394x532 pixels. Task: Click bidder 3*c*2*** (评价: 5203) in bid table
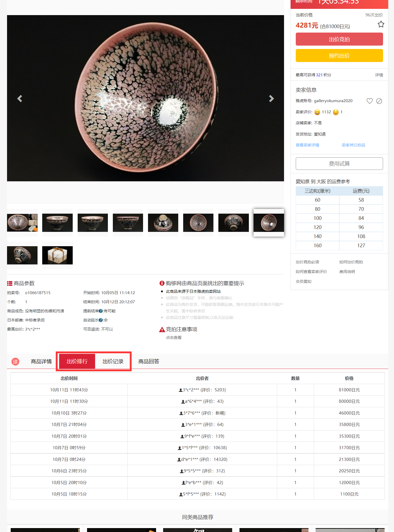point(202,390)
